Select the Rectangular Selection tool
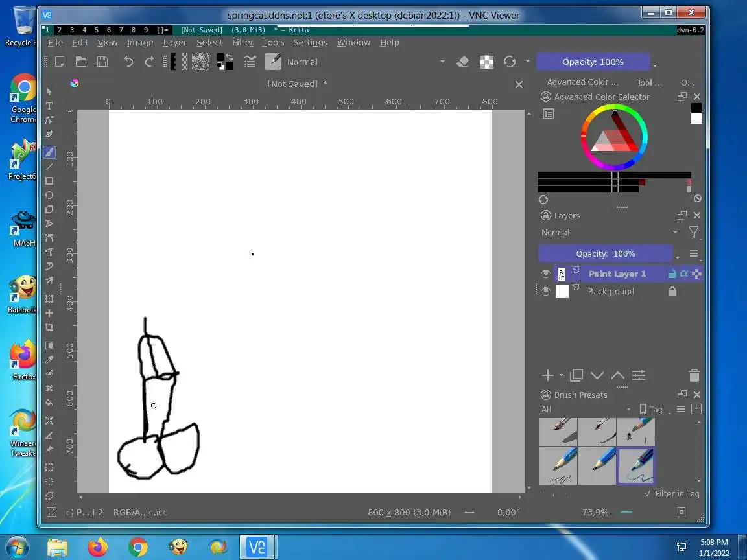Viewport: 747px width, 560px height. point(49,467)
